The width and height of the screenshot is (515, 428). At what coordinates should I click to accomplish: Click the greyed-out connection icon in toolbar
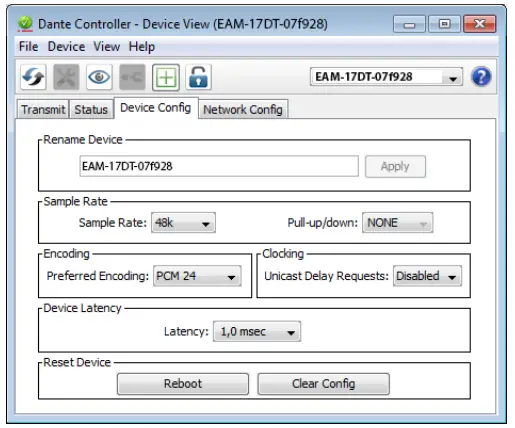tap(132, 77)
